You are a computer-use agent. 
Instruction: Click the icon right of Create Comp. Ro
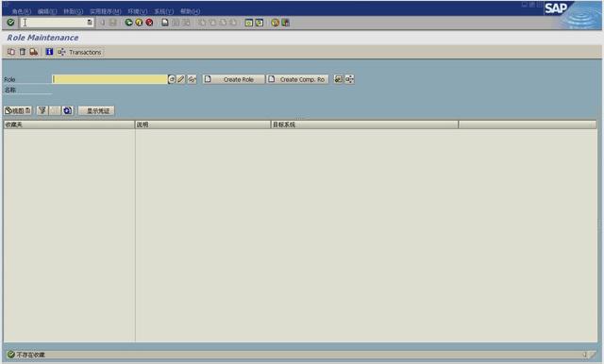click(338, 79)
